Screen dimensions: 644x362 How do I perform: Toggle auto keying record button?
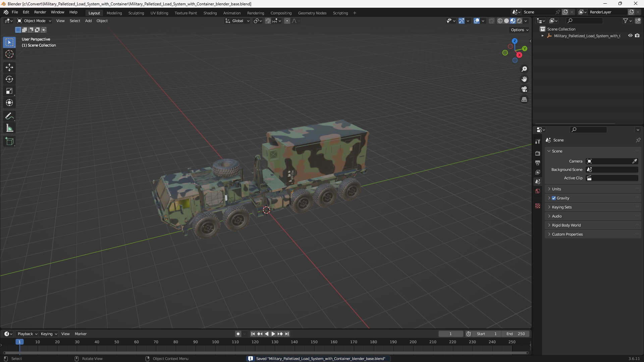tap(238, 334)
